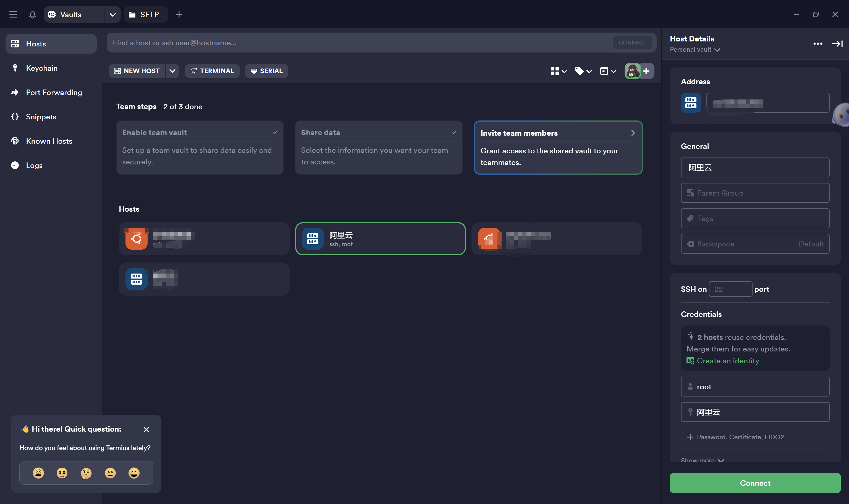Click the SSH port number field
The width and height of the screenshot is (849, 504).
point(730,289)
